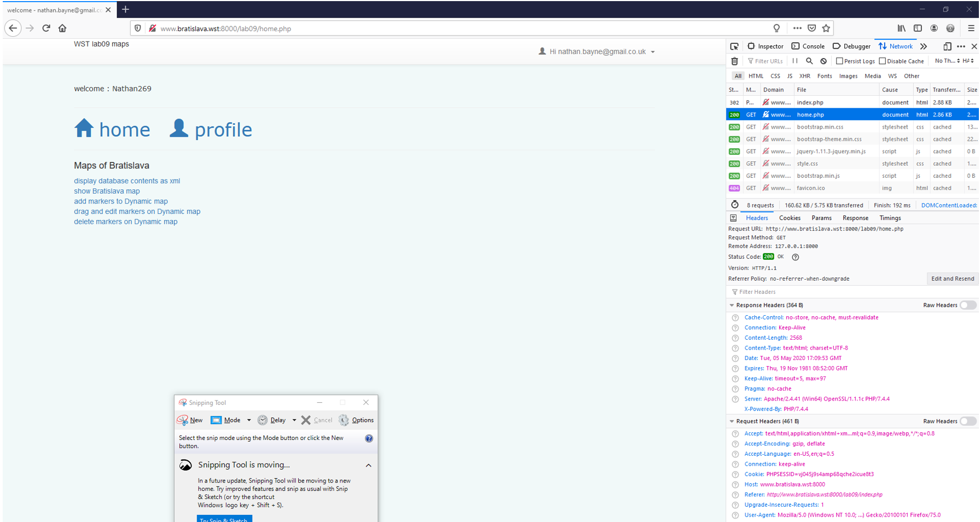
Task: Open the Timings tab in request details
Action: point(890,218)
